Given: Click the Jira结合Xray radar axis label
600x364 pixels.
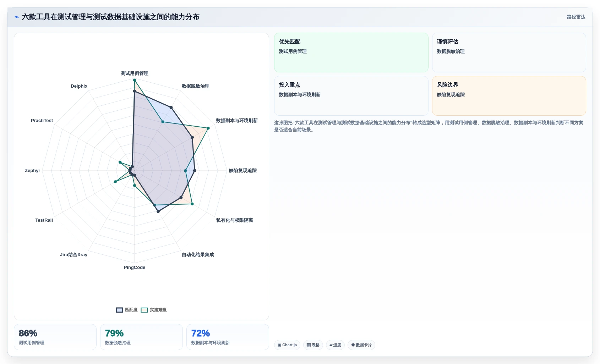Looking at the screenshot, I should click(73, 255).
